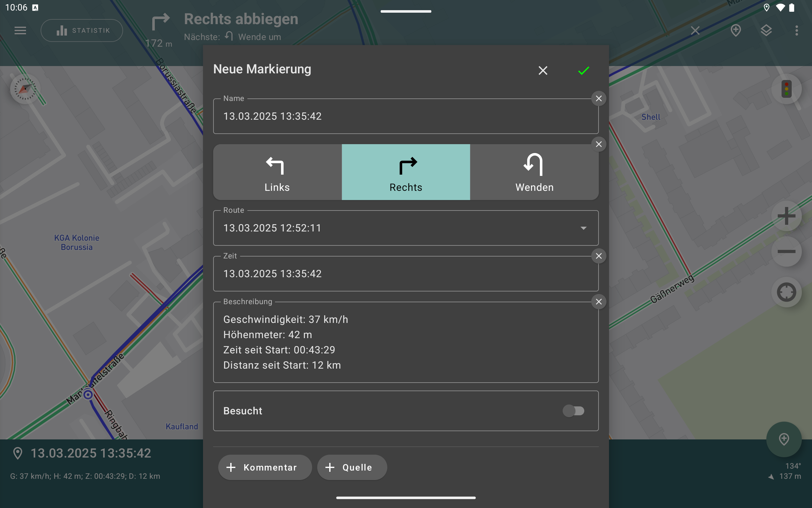Image resolution: width=812 pixels, height=508 pixels.
Task: Select the Rechts direction
Action: [406, 172]
